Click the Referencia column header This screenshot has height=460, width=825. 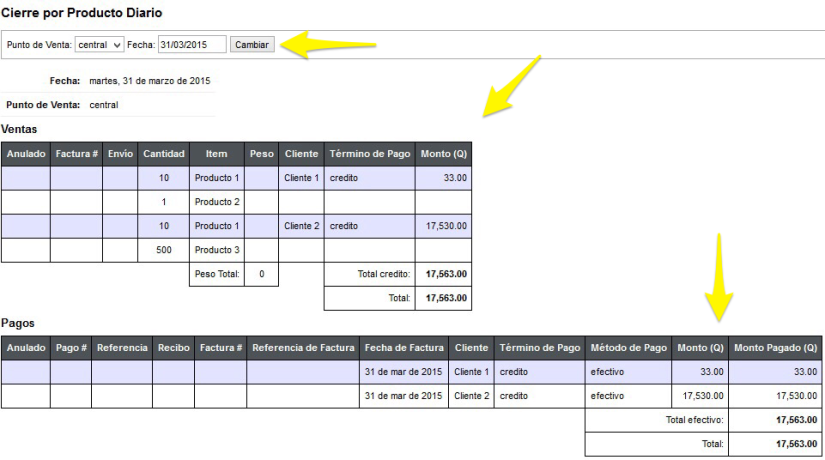click(122, 347)
